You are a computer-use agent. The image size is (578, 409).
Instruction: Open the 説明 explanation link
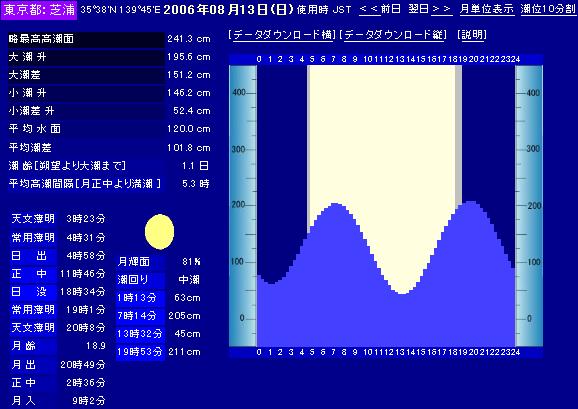[472, 35]
